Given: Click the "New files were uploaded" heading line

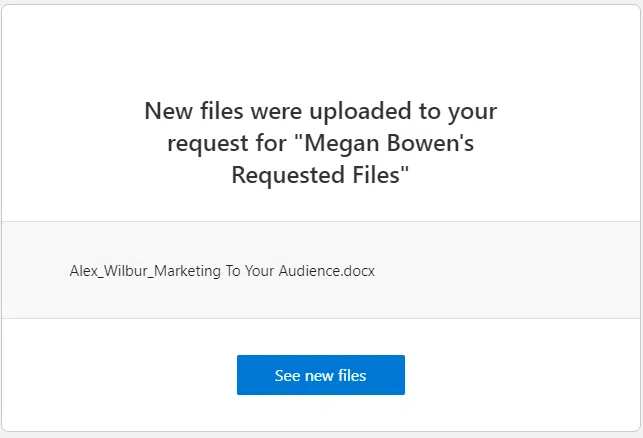Looking at the screenshot, I should (x=320, y=110).
